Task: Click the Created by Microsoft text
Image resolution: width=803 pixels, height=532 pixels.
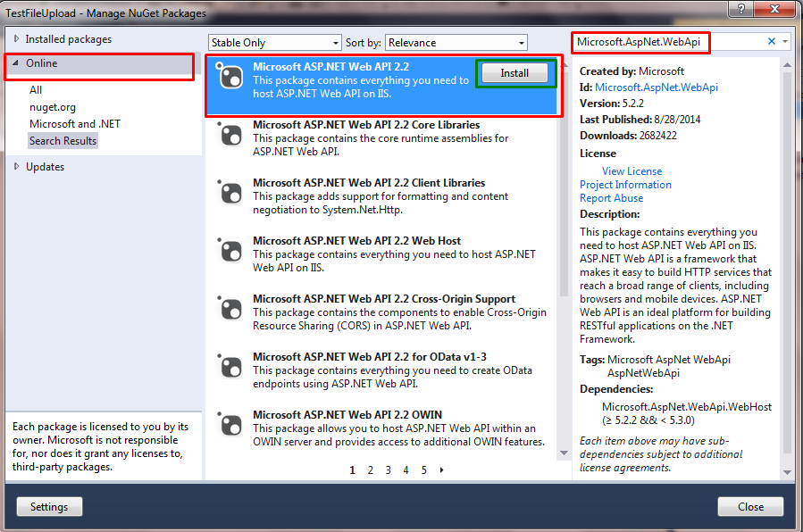Action: tap(632, 71)
